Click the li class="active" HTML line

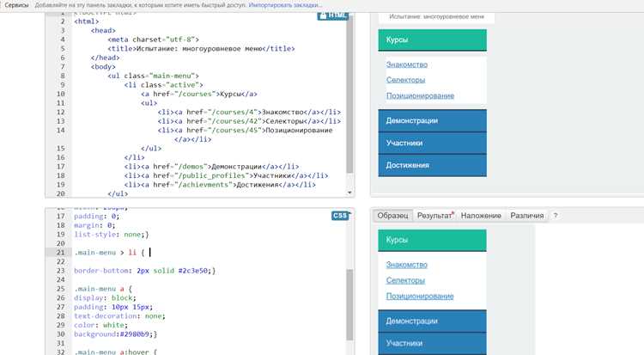164,85
